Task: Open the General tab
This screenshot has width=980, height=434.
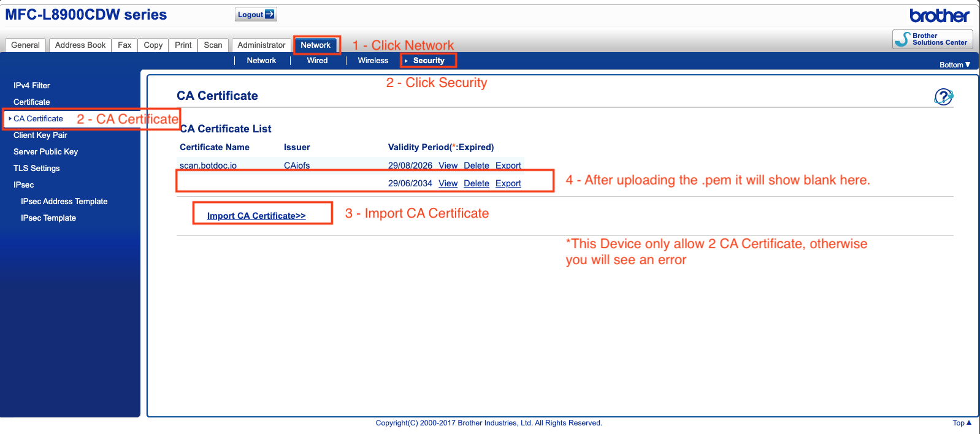Action: pyautogui.click(x=25, y=45)
